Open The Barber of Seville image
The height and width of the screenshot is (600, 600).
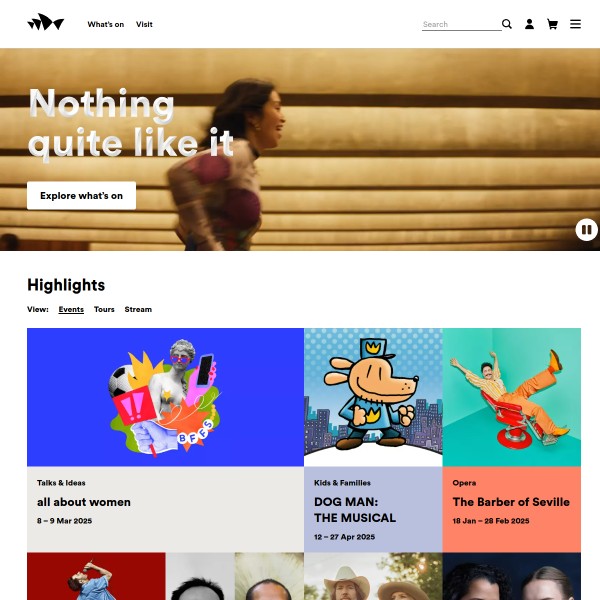512,397
